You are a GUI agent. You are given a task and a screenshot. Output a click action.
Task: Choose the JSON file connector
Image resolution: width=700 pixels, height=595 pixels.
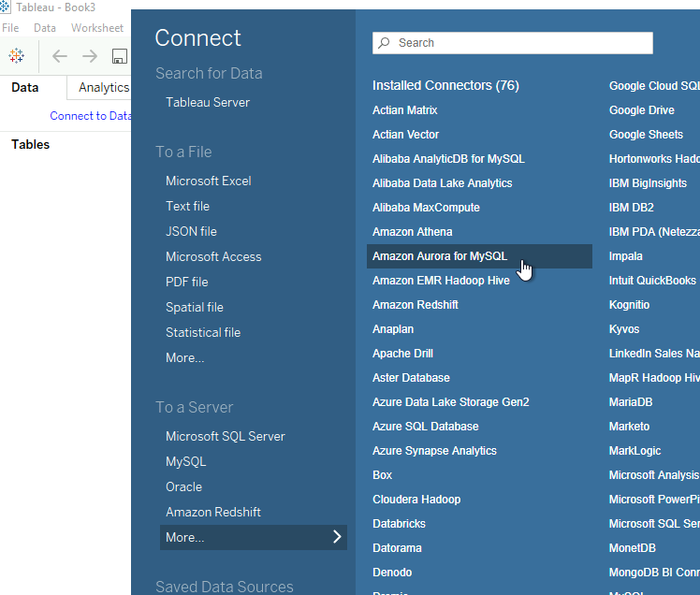191,232
